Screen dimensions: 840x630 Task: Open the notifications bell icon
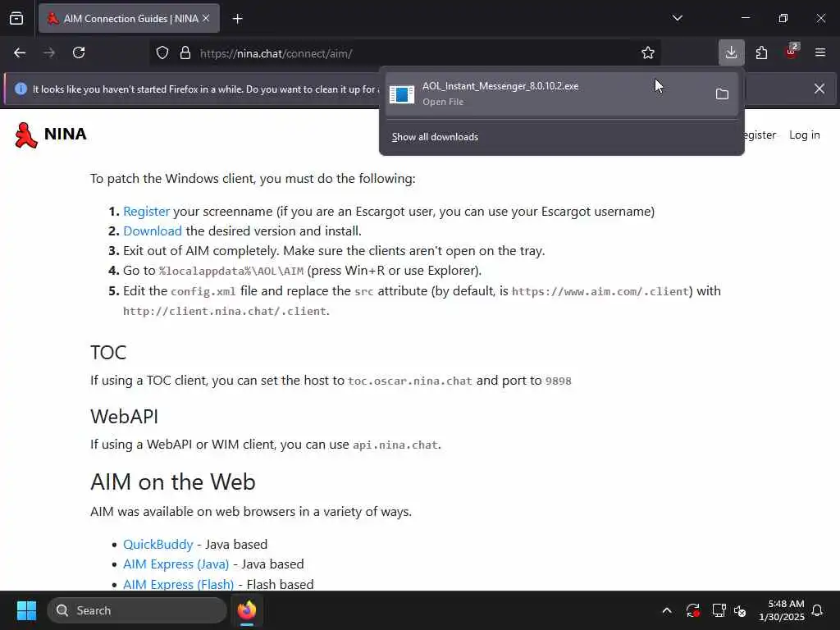coord(818,610)
